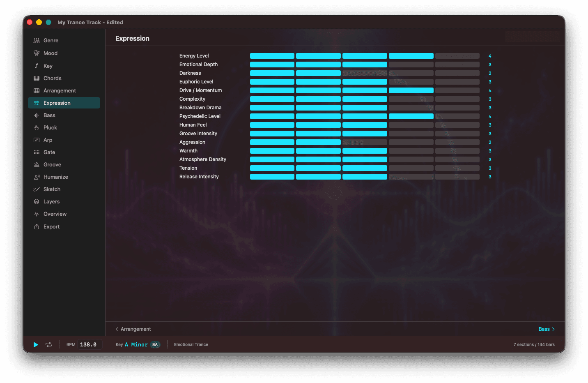
Task: Click the 7 sections / 144 bars status
Action: (x=534, y=345)
